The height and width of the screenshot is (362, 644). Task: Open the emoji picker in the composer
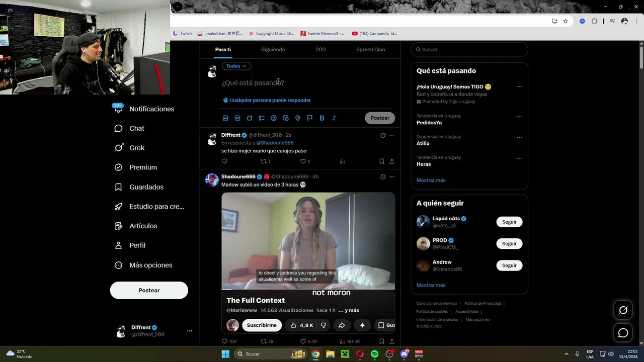274,118
